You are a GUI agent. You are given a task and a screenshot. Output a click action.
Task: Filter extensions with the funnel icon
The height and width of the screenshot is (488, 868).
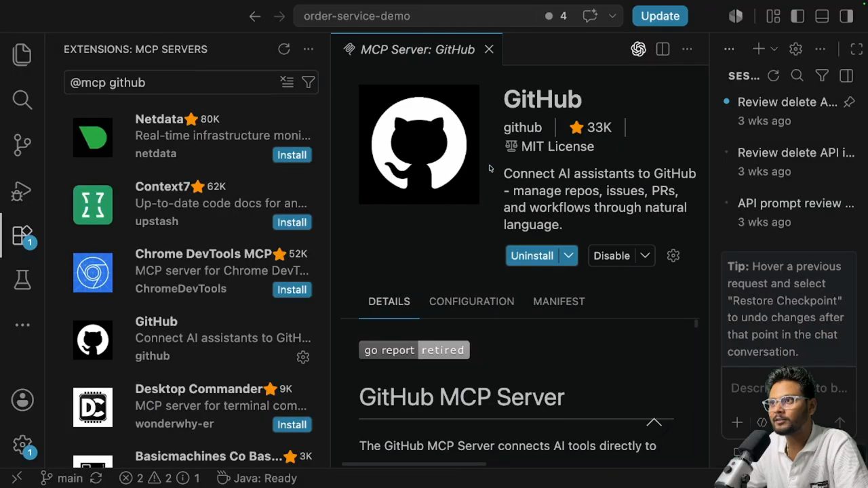[309, 82]
